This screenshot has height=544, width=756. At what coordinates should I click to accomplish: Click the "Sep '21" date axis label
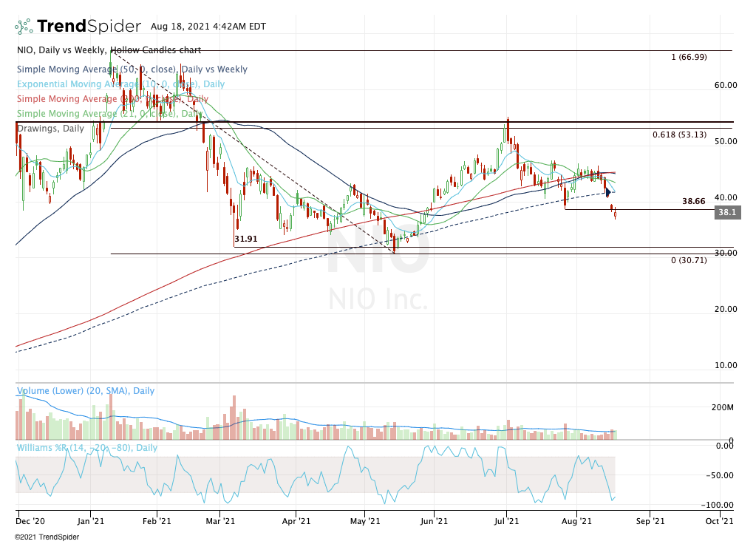point(650,521)
